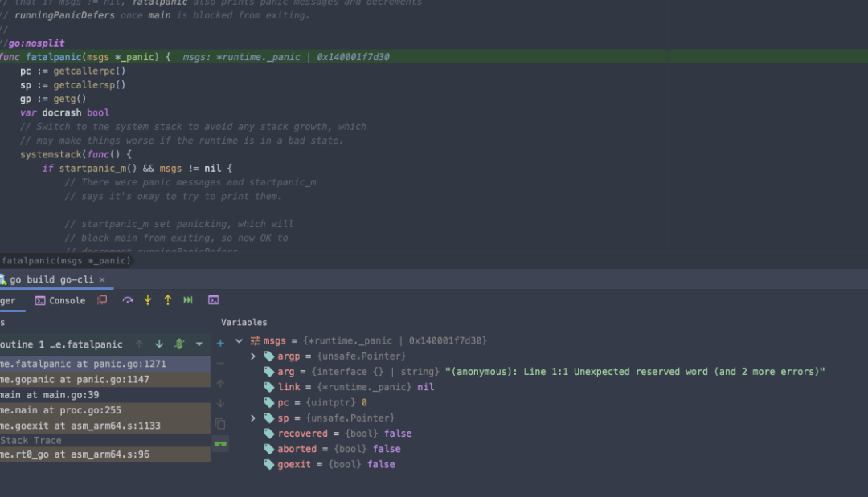Select frame main at proc.go:255

(x=105, y=411)
